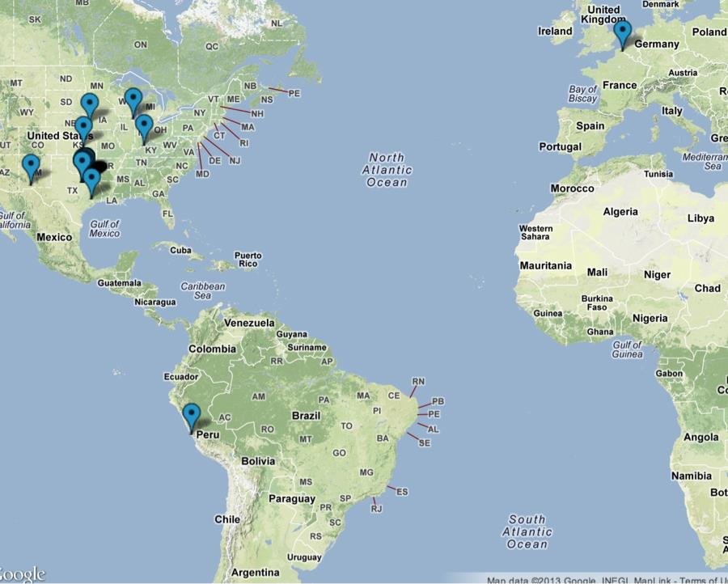The image size is (728, 584).
Task: Click the 'Gabon' label
Action: [x=669, y=373]
